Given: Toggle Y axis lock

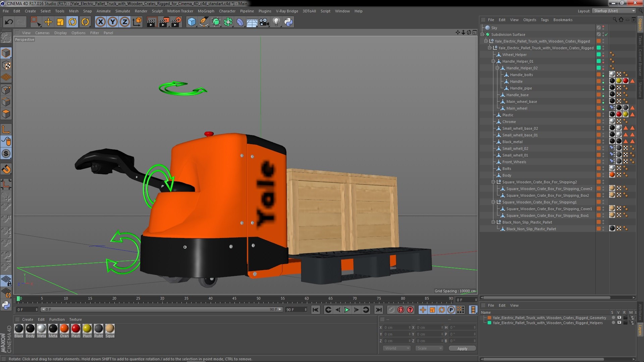Looking at the screenshot, I should pos(113,22).
